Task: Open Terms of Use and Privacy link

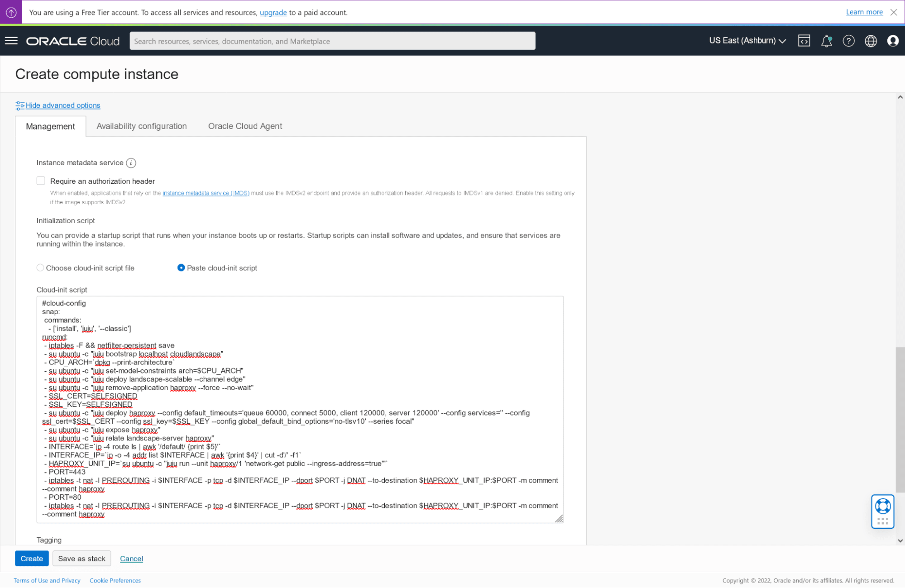Action: 47,580
